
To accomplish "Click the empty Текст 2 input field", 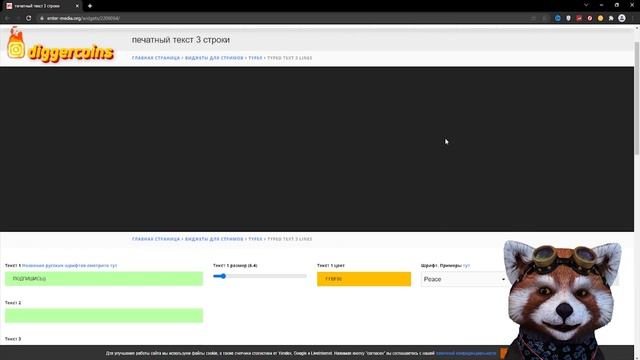I will pos(104,316).
